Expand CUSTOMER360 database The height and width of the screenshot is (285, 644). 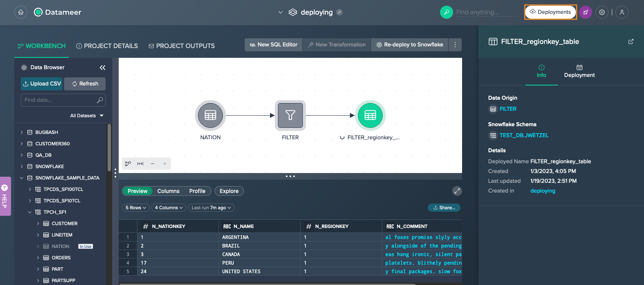(x=22, y=144)
